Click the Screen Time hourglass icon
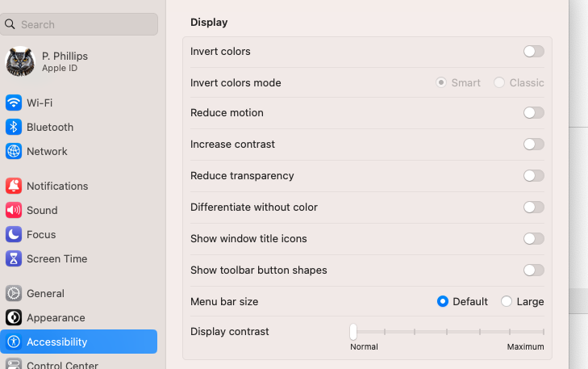The image size is (588, 369). (x=14, y=258)
